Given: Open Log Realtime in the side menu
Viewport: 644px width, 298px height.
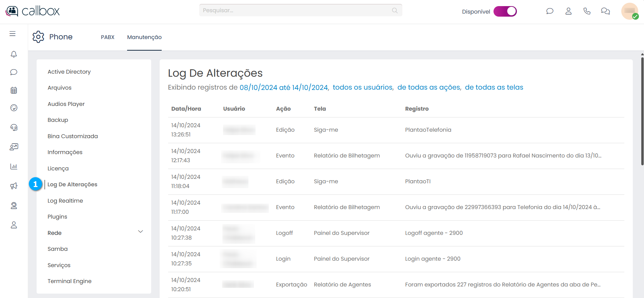Looking at the screenshot, I should tap(65, 201).
